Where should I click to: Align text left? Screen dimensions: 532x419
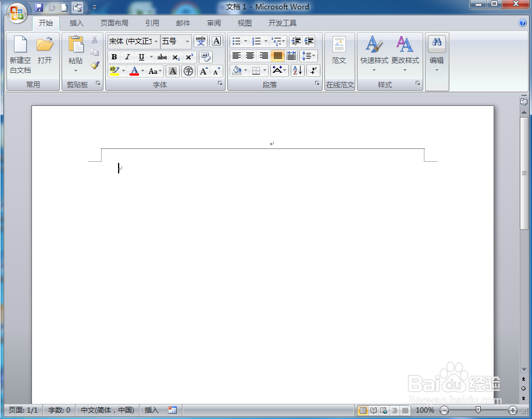pyautogui.click(x=237, y=56)
